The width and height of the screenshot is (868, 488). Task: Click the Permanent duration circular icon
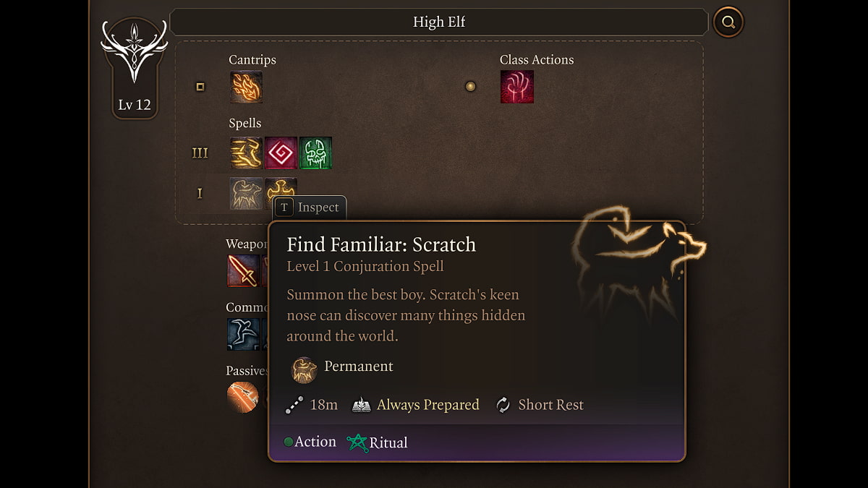click(x=304, y=369)
